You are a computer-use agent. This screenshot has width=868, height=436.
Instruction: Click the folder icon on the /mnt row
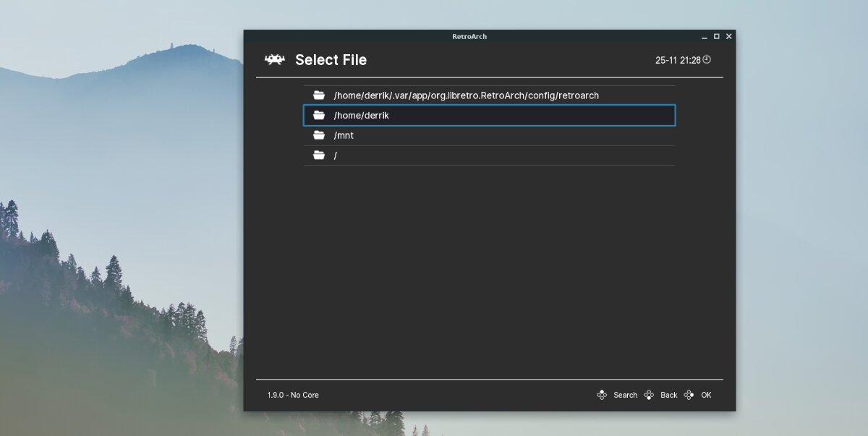[319, 134]
